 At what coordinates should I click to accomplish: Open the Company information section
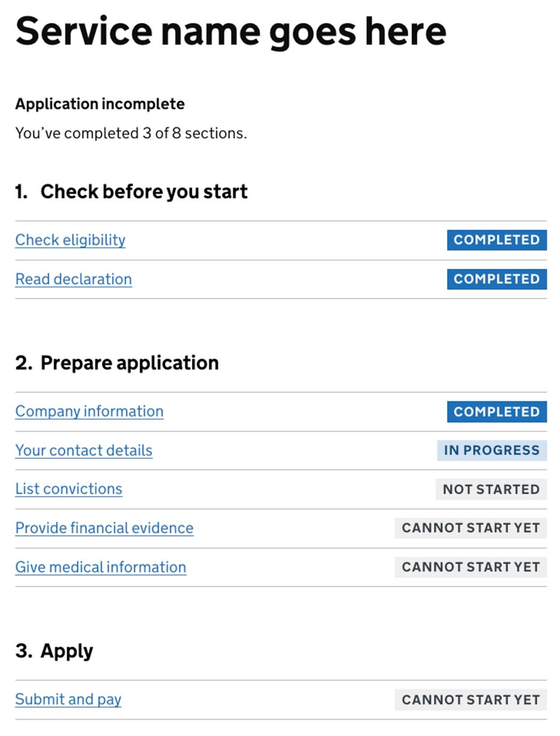[x=89, y=412]
